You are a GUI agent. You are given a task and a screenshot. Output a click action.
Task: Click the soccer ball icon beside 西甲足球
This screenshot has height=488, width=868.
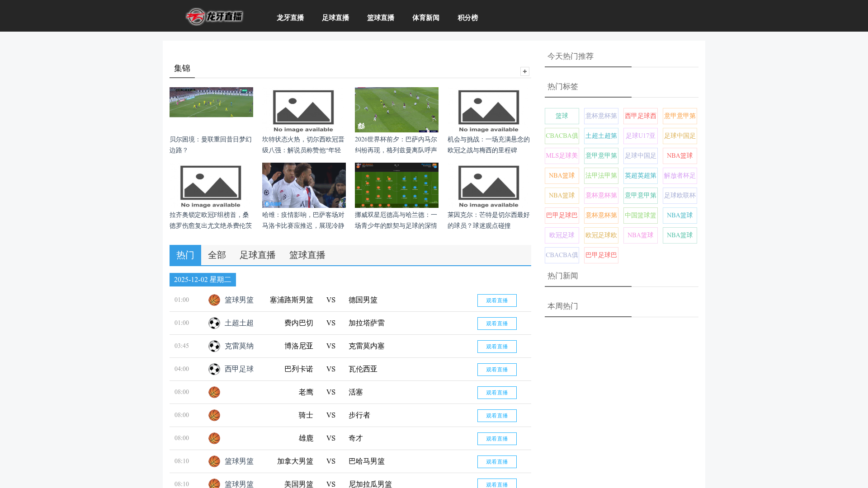214,369
